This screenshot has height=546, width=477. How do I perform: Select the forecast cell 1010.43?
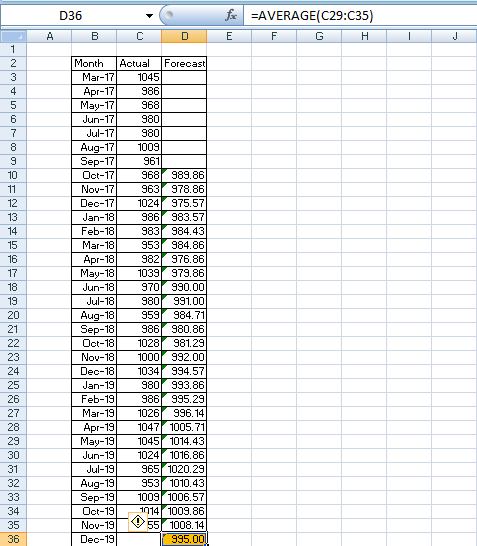pos(184,483)
